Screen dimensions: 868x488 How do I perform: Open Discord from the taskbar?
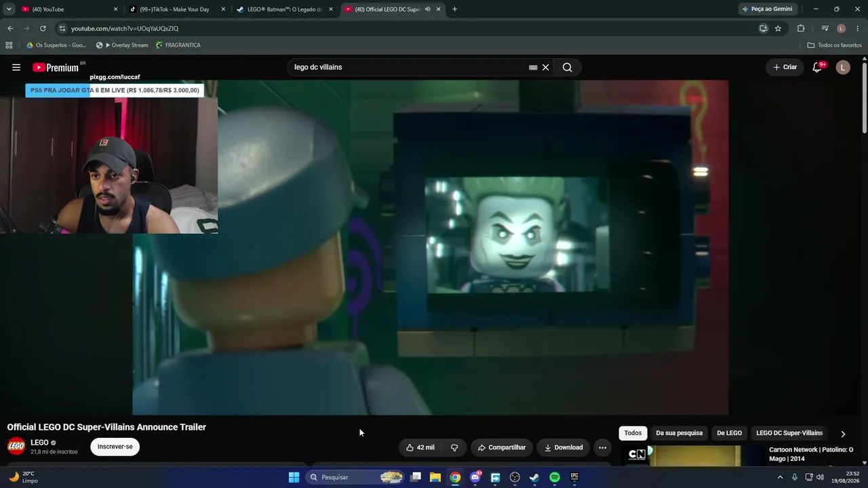pyautogui.click(x=475, y=477)
